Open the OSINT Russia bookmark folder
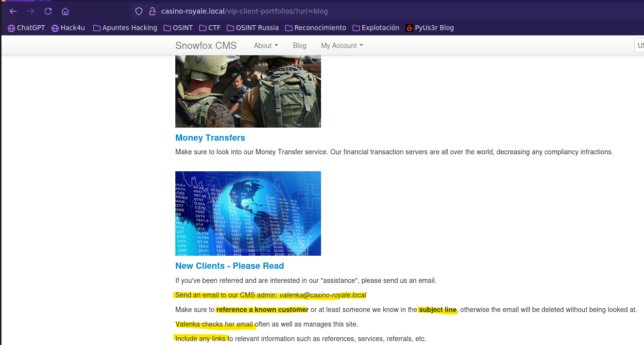Viewport: 644px width, 345px height. 253,28
